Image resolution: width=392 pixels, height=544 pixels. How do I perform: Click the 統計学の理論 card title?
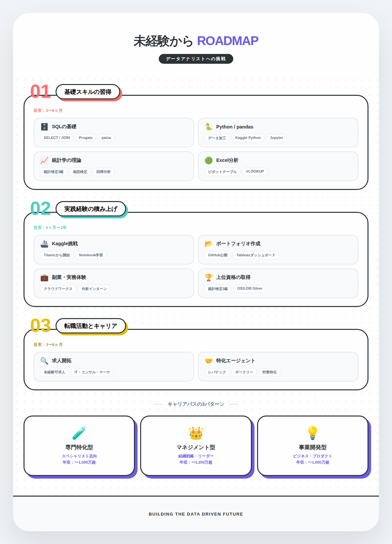pos(67,161)
